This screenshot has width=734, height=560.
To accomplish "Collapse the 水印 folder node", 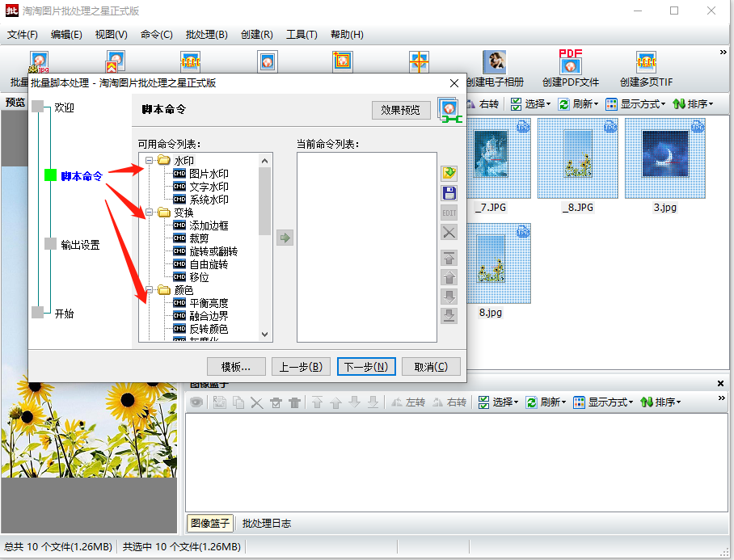I will tap(149, 161).
